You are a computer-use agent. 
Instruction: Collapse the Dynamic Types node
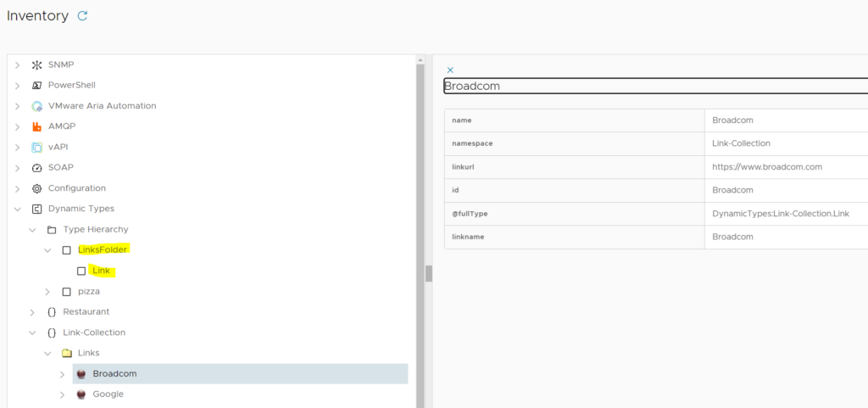[17, 209]
